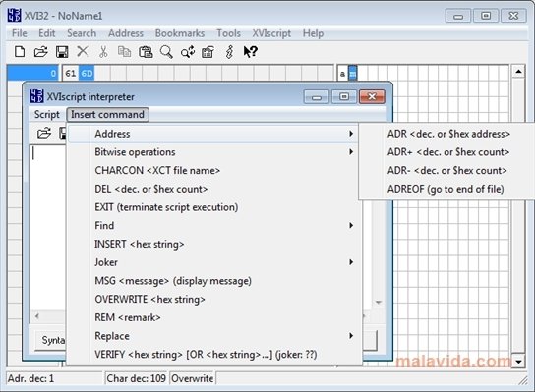
Task: Click the context Help arrow-question icon
Action: [250, 52]
